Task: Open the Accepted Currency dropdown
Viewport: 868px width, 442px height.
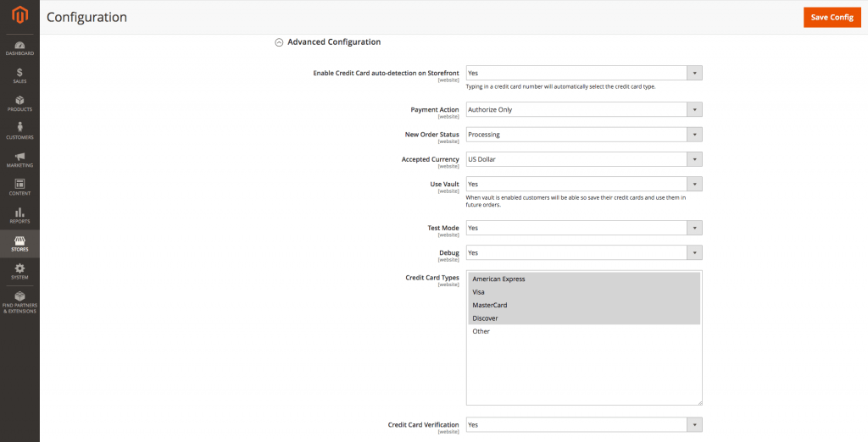Action: [x=583, y=159]
